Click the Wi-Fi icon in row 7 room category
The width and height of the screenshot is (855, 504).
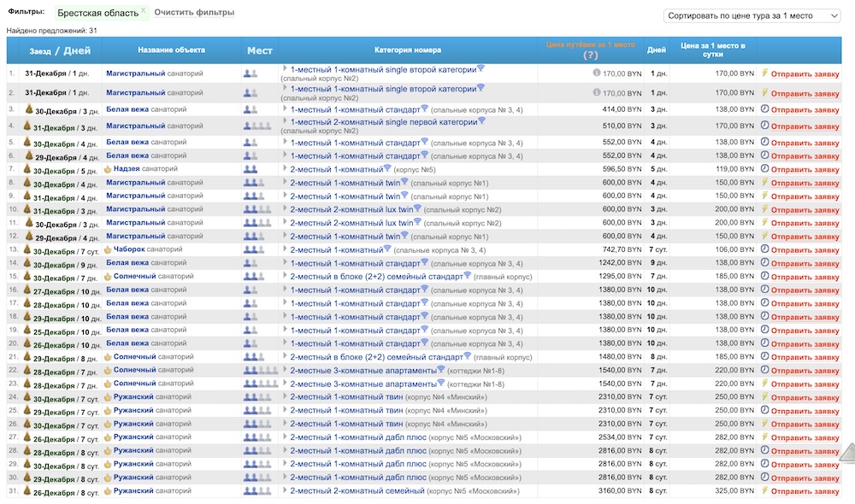(387, 168)
